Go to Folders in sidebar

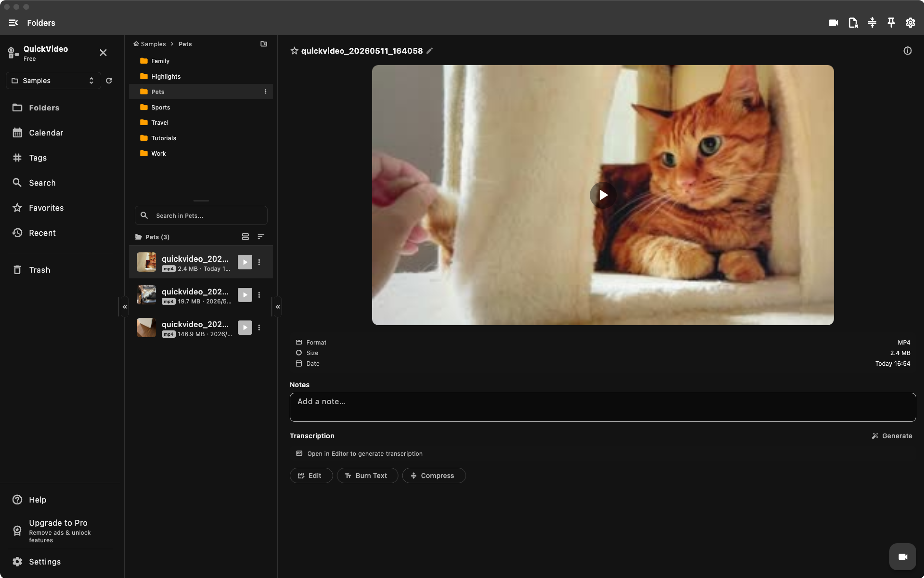click(60, 108)
